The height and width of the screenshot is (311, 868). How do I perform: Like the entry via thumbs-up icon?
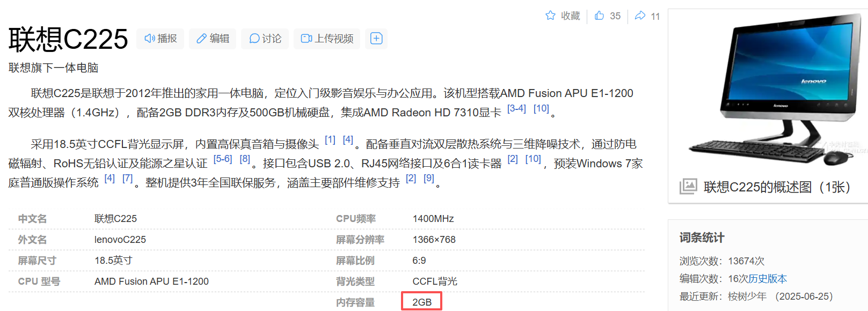[599, 16]
